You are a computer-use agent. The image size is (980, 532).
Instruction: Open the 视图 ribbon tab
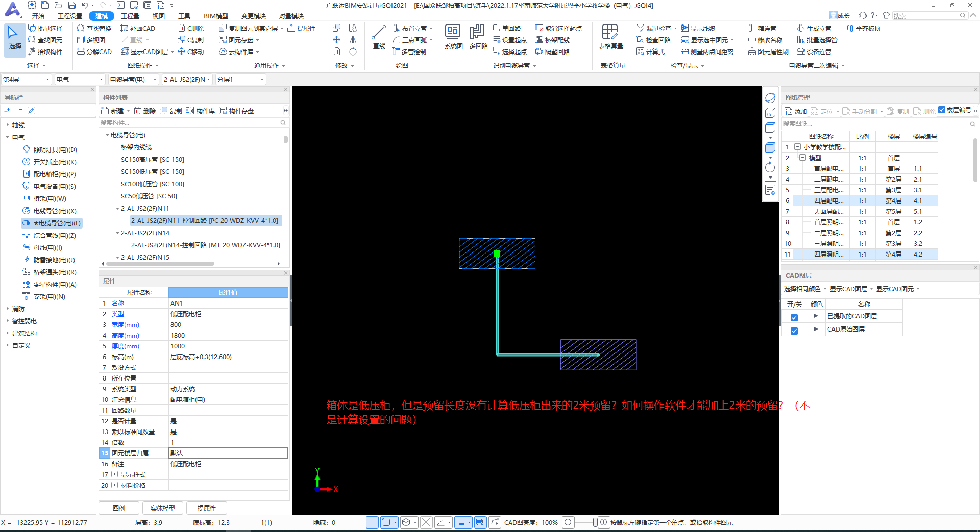pyautogui.click(x=159, y=16)
